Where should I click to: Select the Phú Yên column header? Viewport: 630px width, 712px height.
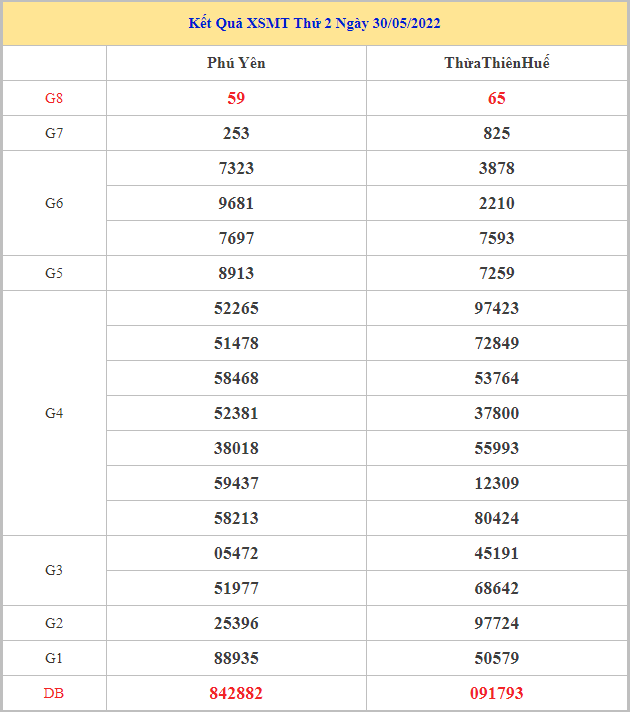point(236,63)
